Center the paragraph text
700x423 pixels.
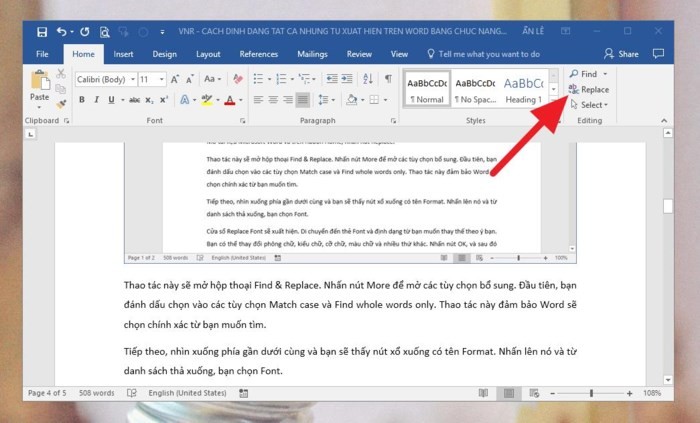pos(273,100)
